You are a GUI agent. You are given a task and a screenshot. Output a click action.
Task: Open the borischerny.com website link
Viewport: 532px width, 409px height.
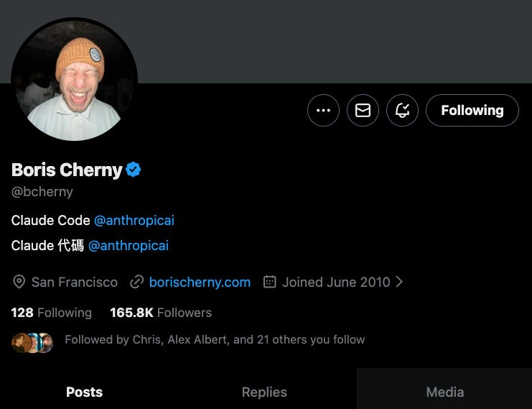tap(200, 282)
